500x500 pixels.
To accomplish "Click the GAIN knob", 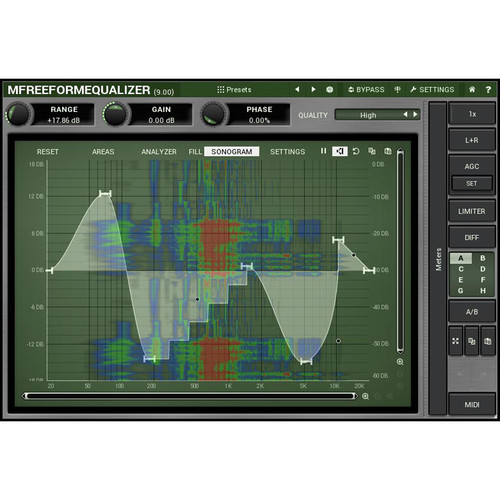I will click(115, 114).
